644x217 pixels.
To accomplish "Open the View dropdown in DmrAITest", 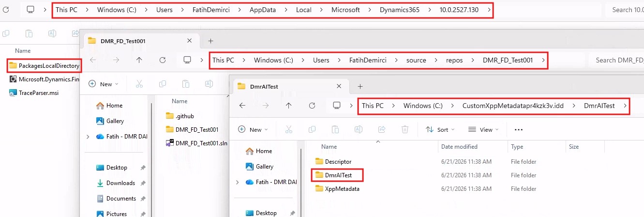I will (x=483, y=129).
